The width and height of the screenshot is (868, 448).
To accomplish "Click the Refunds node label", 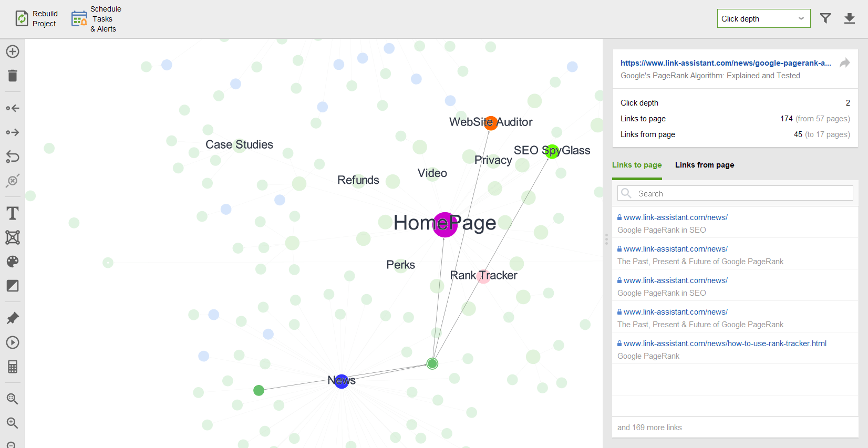I will (358, 180).
